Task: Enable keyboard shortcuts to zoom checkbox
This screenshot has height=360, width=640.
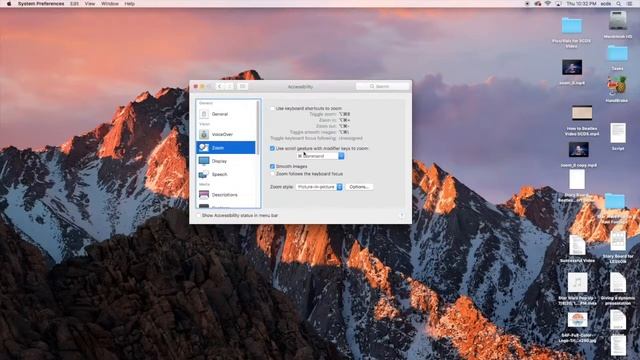Action: [x=272, y=109]
